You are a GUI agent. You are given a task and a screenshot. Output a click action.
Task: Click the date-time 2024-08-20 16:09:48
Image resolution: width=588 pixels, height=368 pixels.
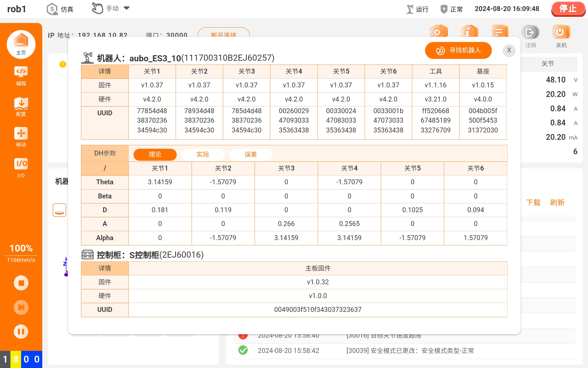507,9
